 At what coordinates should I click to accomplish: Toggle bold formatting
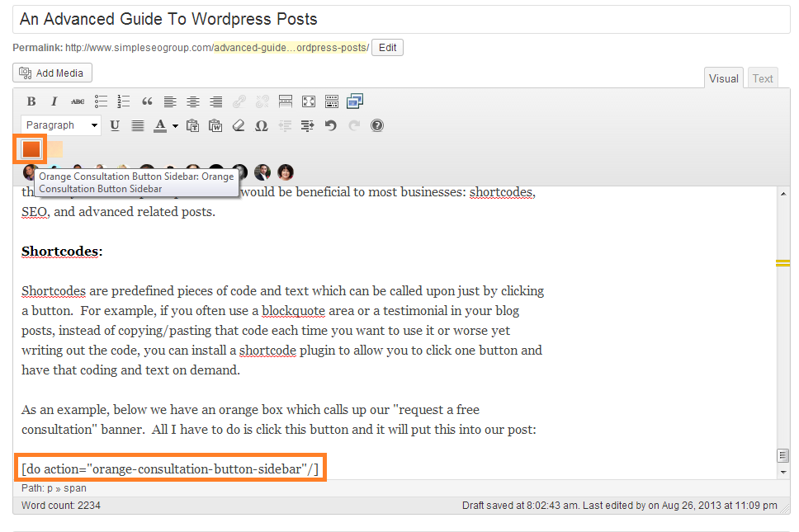(31, 101)
